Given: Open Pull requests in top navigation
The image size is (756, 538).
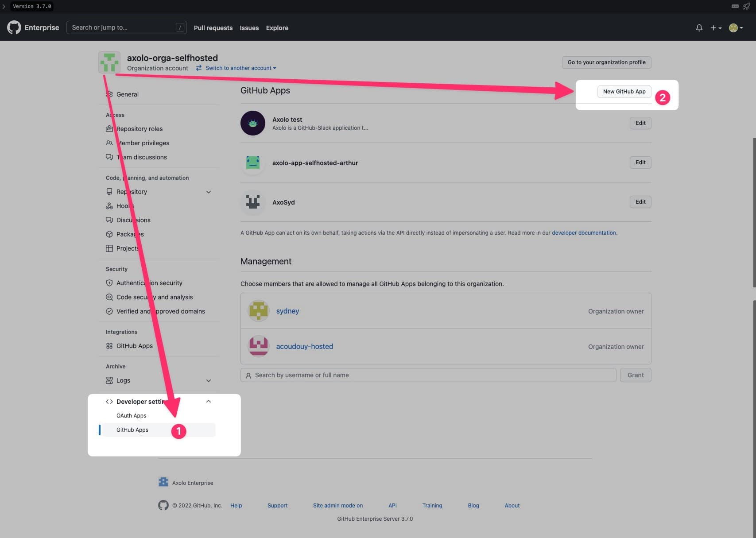Looking at the screenshot, I should (x=213, y=28).
